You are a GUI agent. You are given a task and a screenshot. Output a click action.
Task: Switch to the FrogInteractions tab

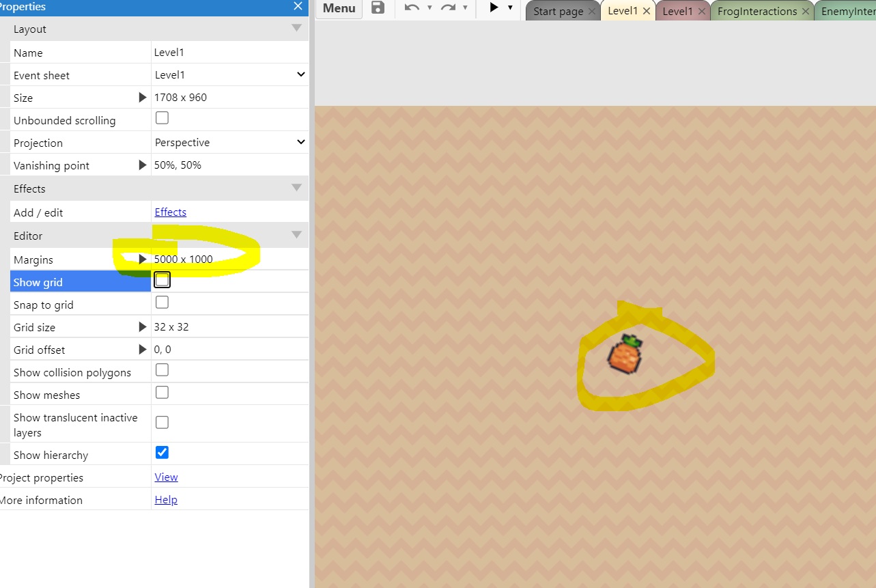click(757, 12)
